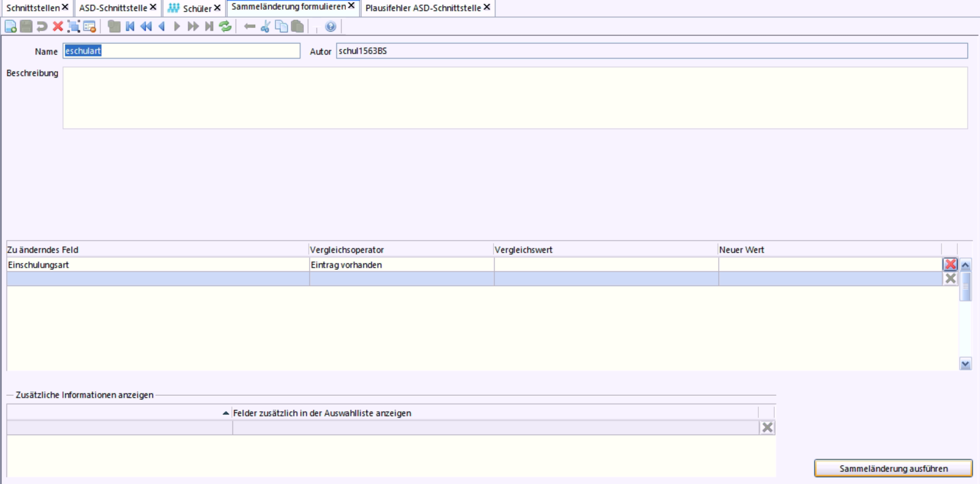Close the ASD-Schnittstelle tab
Viewport: 980px width, 484px height.
(153, 7)
